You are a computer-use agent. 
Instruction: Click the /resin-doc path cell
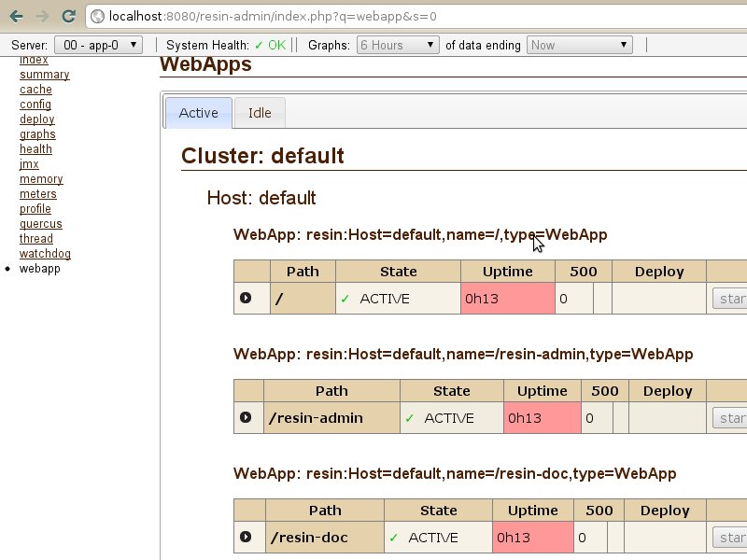coord(325,538)
